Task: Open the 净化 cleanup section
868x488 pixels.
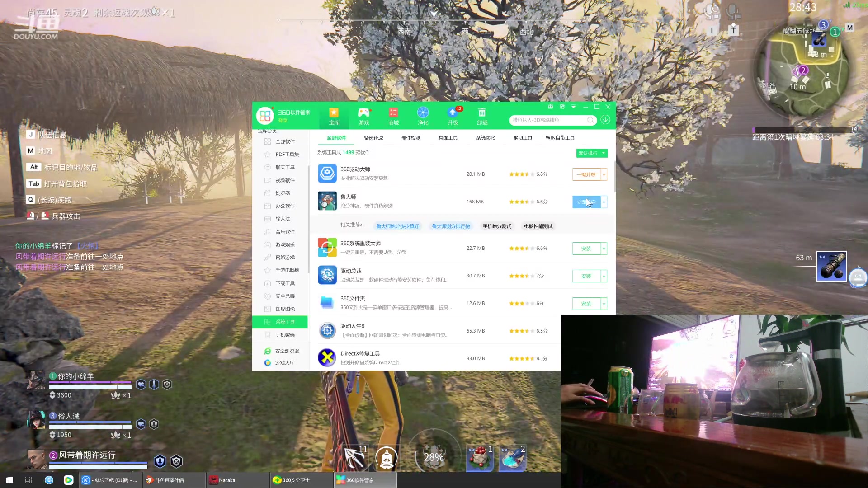Action: 423,116
